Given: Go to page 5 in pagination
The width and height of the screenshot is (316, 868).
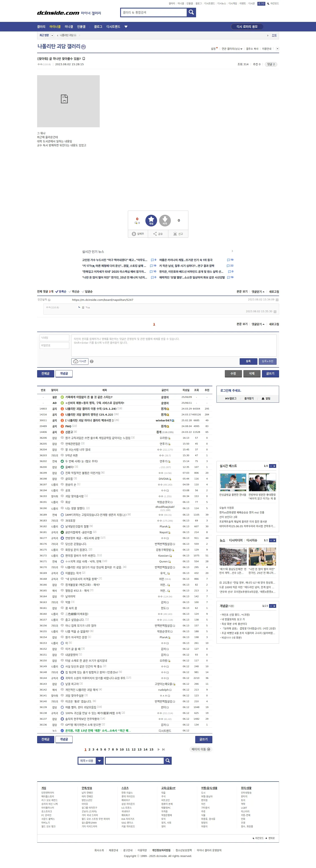Looking at the screenshot, I should click(101, 749).
